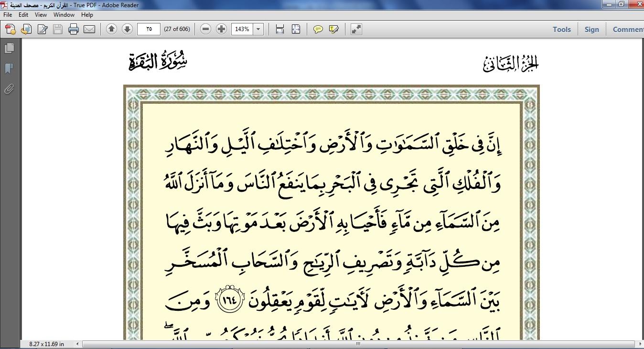
Task: Open the Sign pane
Action: click(x=591, y=29)
